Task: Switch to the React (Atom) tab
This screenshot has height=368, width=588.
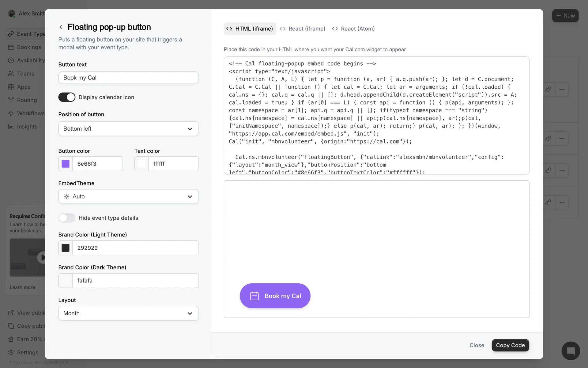Action: pos(353,29)
